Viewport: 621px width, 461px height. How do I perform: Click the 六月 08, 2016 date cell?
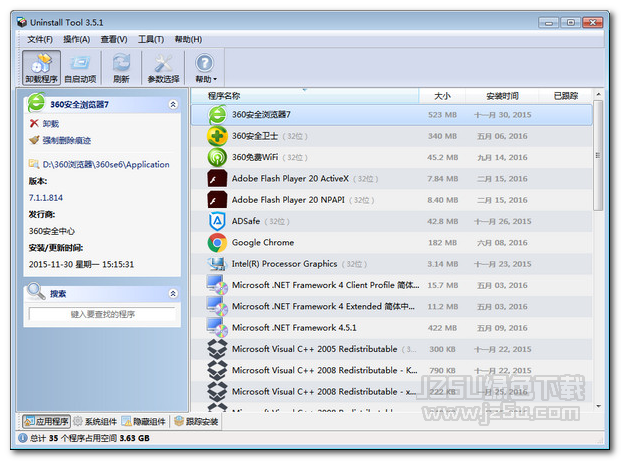pos(502,242)
